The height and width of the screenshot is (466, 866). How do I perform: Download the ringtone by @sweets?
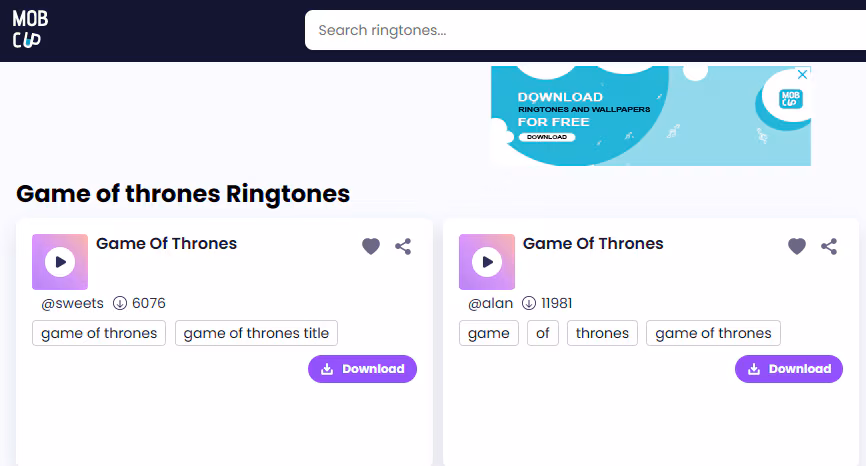(362, 369)
